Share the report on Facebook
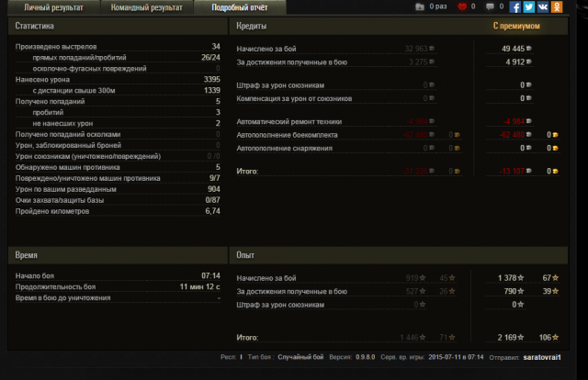Viewport: 588px width, 380px height. pyautogui.click(x=515, y=6)
